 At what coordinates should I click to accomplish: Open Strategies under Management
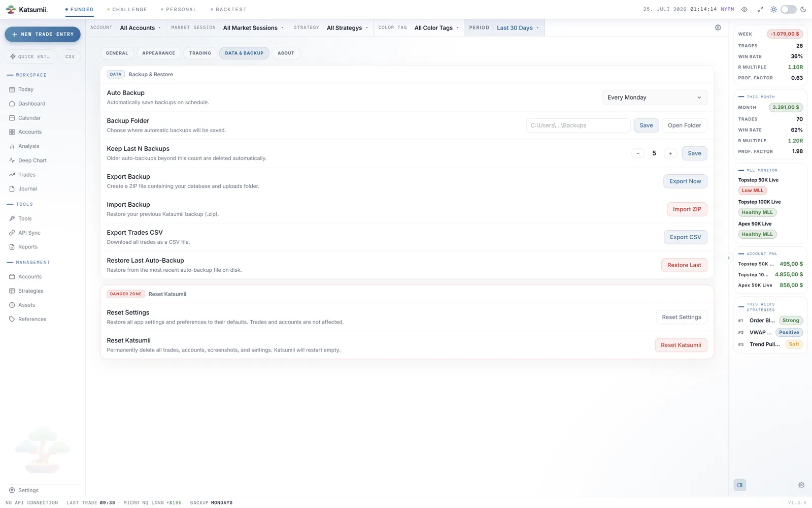[30, 291]
